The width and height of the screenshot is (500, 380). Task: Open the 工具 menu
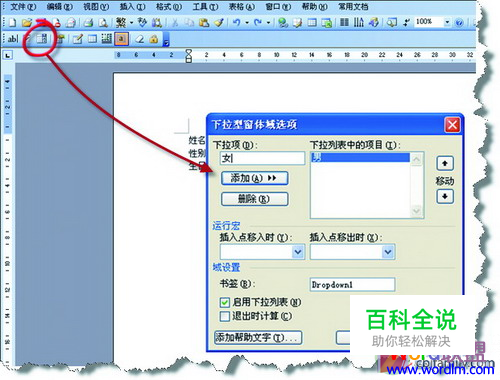tap(205, 7)
